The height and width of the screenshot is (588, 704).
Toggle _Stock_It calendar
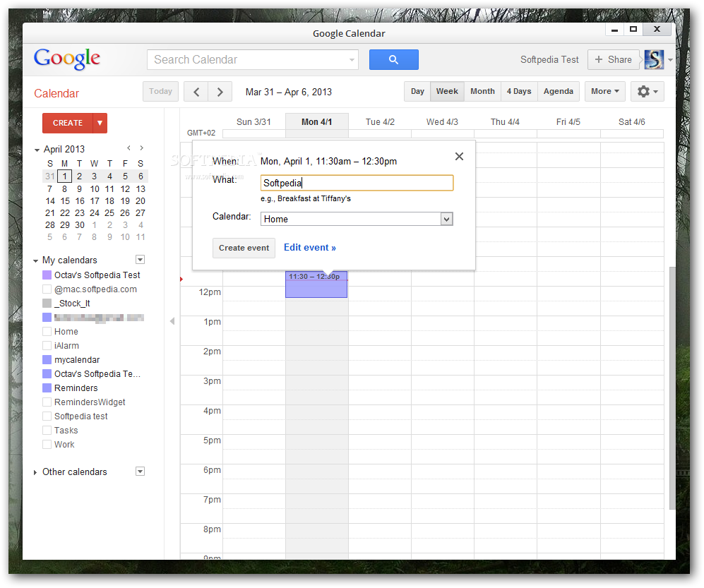pos(47,303)
